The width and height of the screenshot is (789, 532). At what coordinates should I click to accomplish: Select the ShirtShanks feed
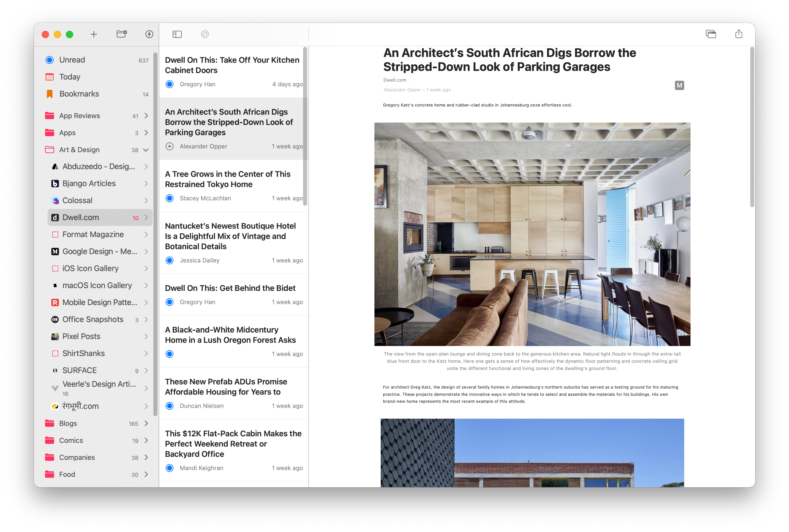pyautogui.click(x=100, y=353)
